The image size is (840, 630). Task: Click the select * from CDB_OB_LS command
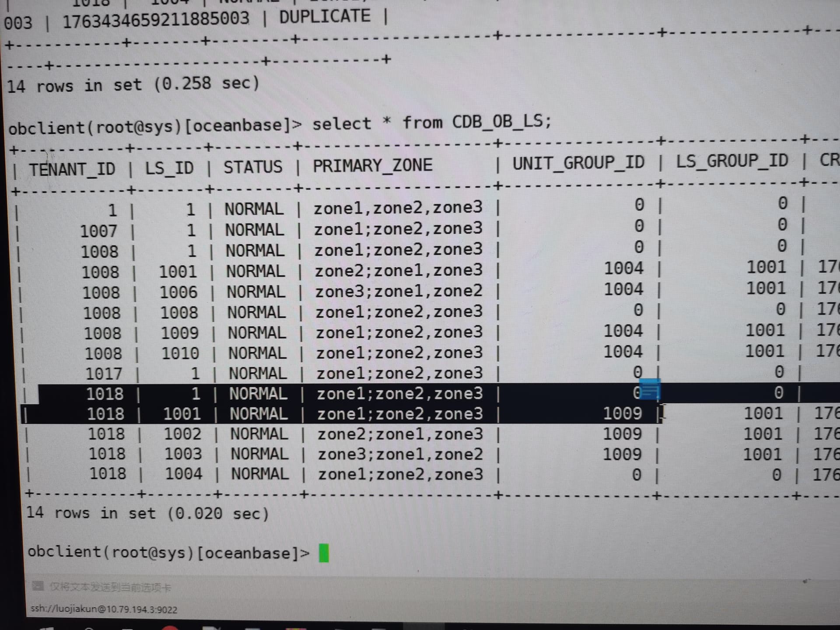click(431, 122)
